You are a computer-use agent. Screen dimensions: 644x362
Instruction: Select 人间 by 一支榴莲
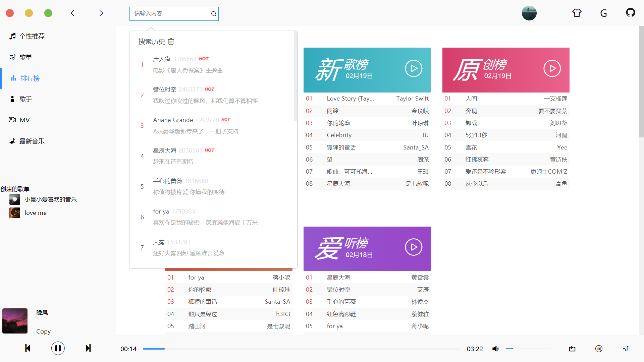tap(506, 99)
